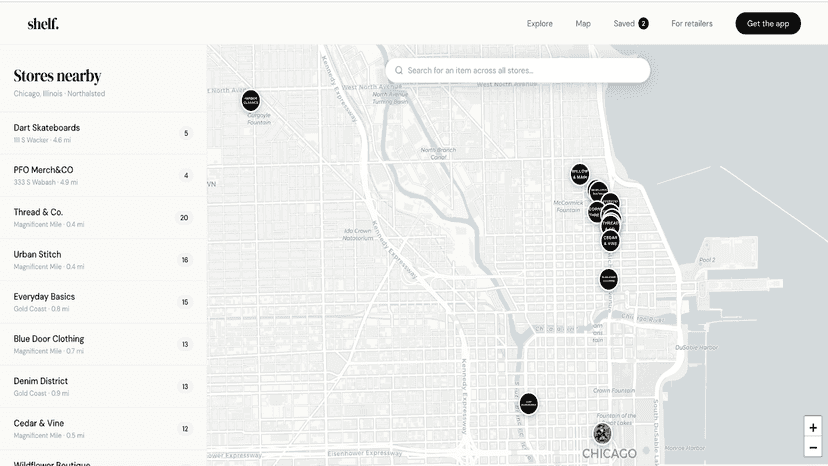Switch to the Map page
Viewport: 828px width, 466px height.
tap(583, 23)
